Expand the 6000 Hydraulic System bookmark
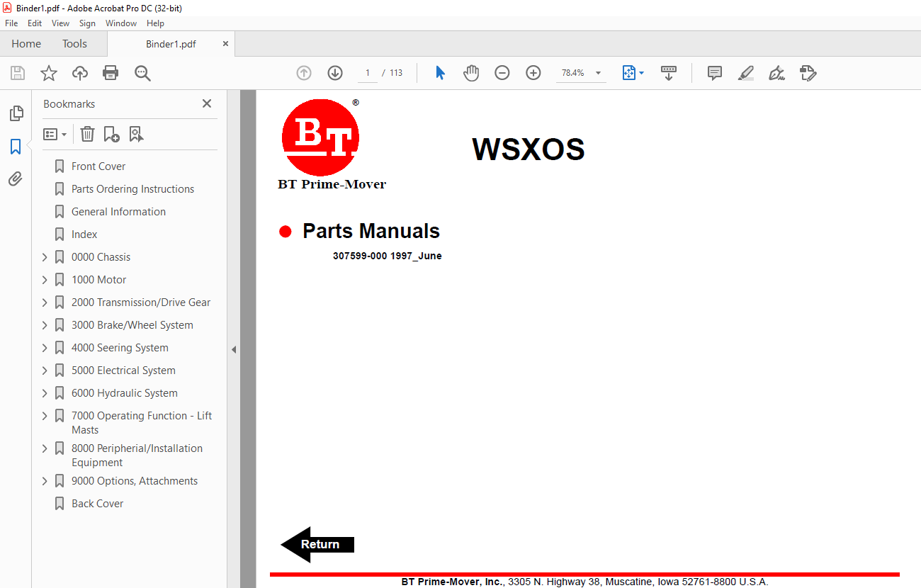Screen dimensions: 921x588 [x=45, y=393]
